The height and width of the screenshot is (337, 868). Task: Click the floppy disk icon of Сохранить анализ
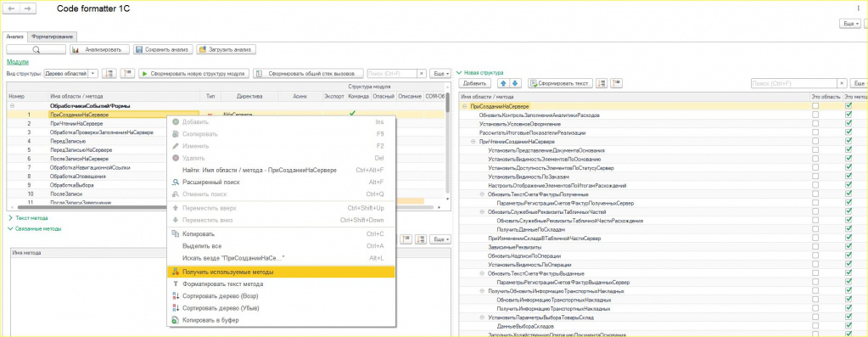coord(139,50)
